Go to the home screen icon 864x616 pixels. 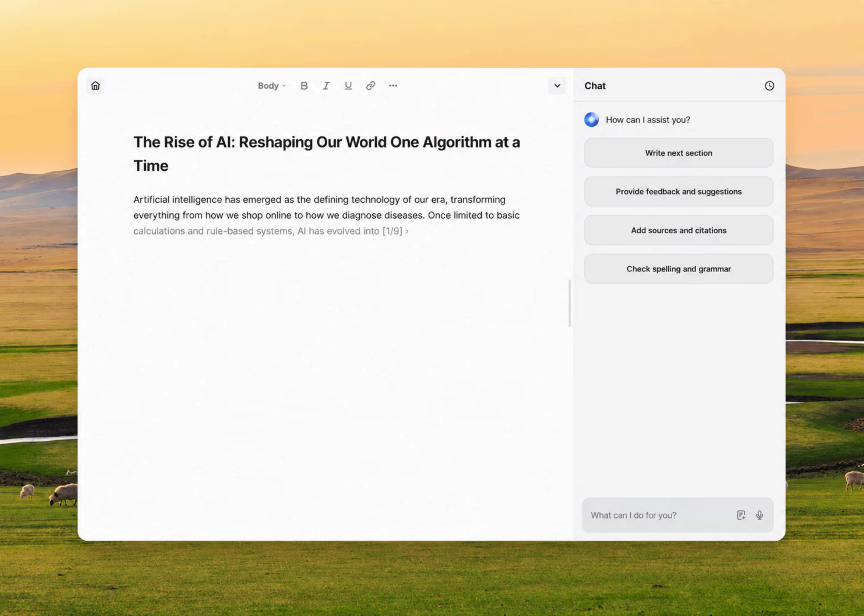[95, 86]
